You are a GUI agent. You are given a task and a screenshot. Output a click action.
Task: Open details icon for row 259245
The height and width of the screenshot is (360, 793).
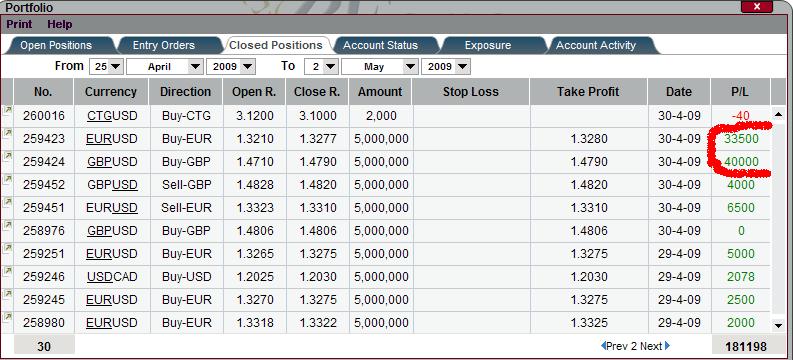7,294
